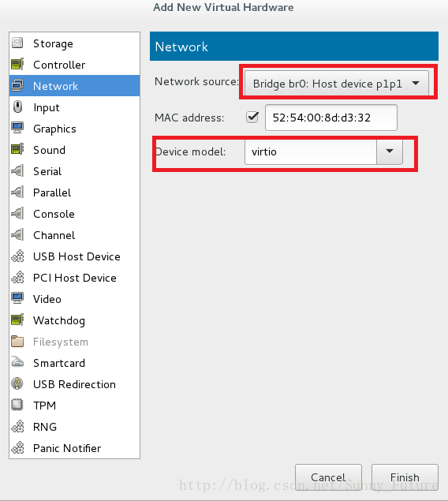Click the Smartcard reader icon
This screenshot has width=448, height=501.
17,362
